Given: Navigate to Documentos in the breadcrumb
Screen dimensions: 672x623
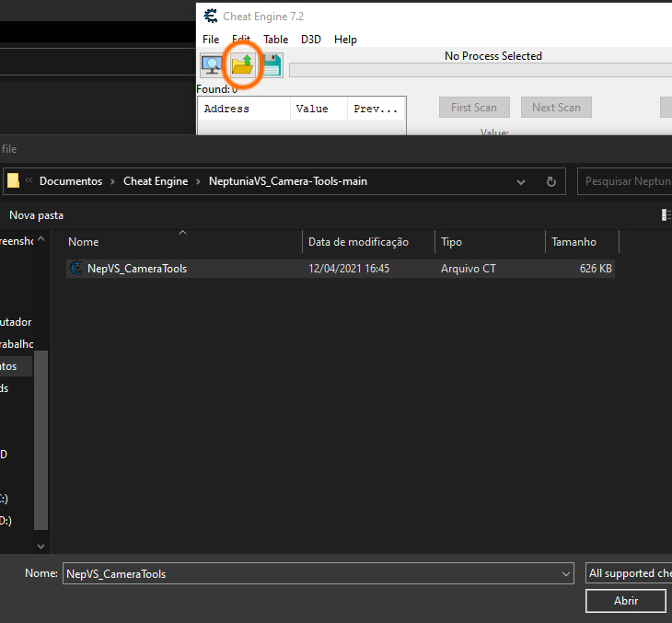Looking at the screenshot, I should [x=71, y=181].
